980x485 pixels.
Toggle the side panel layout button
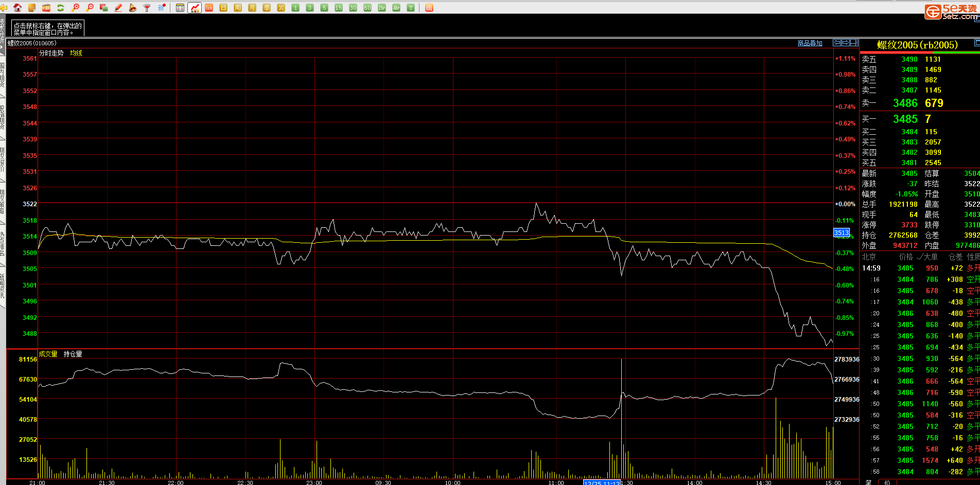tap(854, 43)
